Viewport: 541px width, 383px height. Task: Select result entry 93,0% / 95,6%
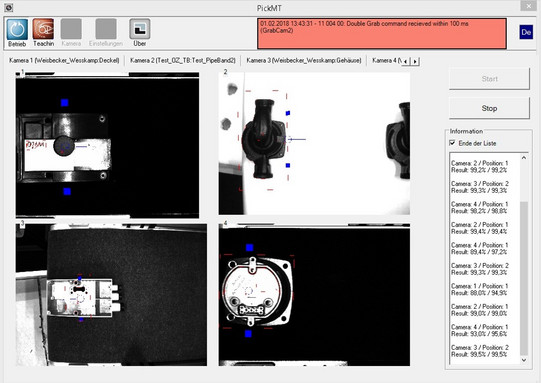point(480,330)
